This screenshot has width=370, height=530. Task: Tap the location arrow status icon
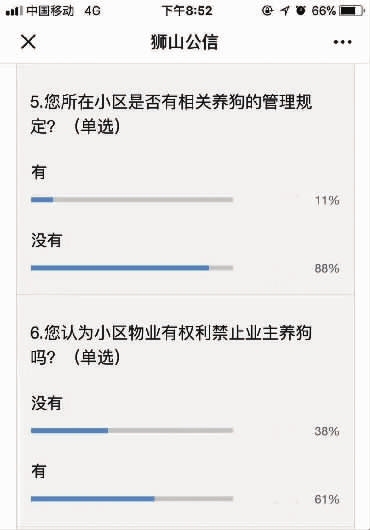point(285,11)
